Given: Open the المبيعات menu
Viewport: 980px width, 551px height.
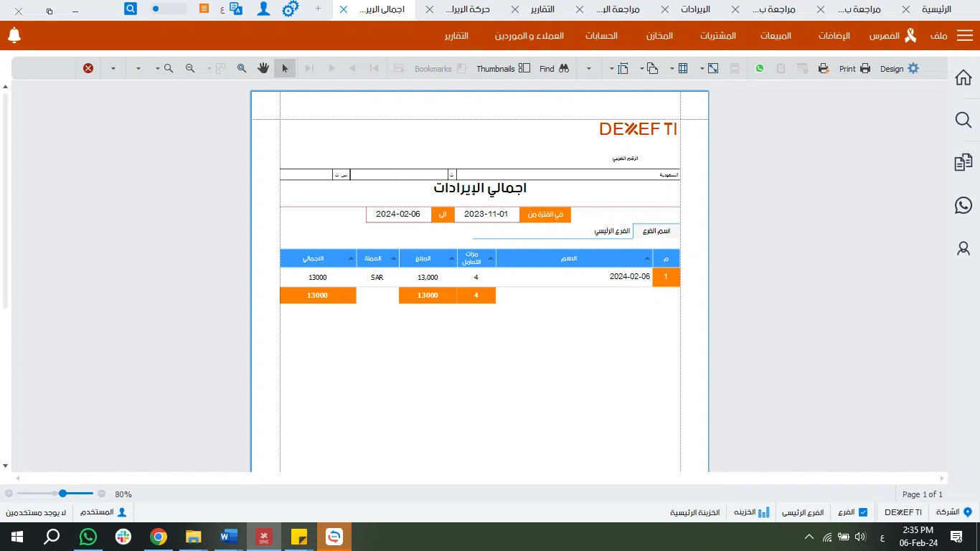Looking at the screenshot, I should click(776, 36).
